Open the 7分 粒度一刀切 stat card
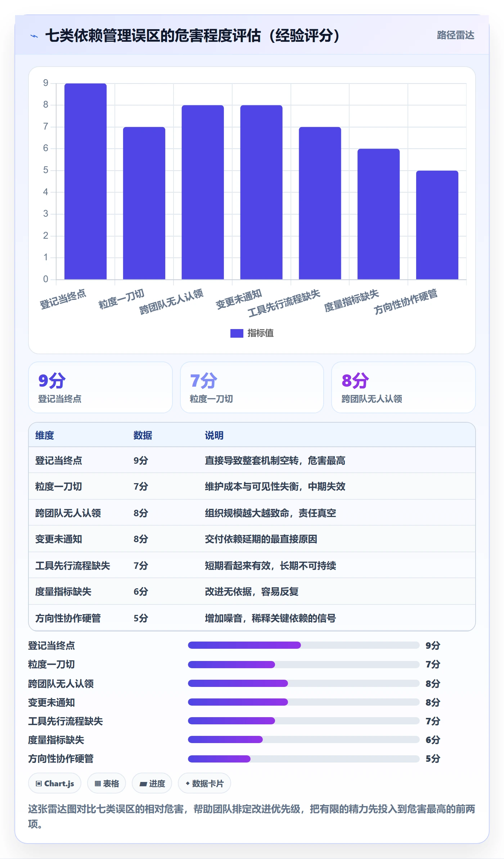Image resolution: width=504 pixels, height=859 pixels. [x=252, y=387]
